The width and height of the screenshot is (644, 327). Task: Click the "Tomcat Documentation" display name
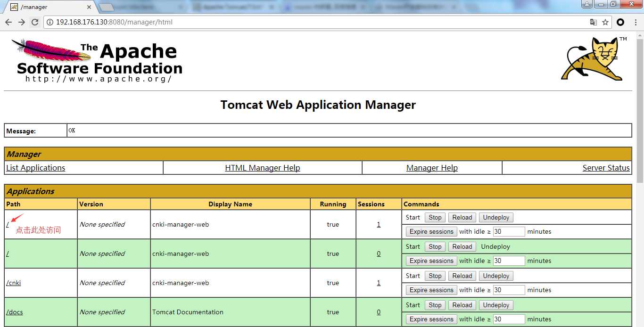[x=188, y=312]
